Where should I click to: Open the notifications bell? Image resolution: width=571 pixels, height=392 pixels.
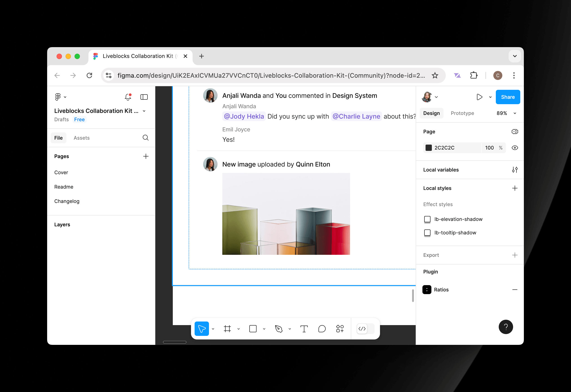pos(128,97)
